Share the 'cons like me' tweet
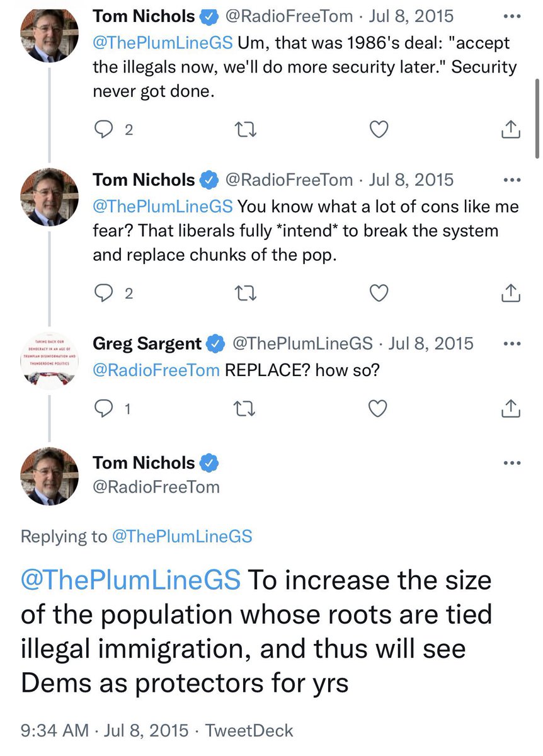The image size is (543, 756). [x=511, y=293]
